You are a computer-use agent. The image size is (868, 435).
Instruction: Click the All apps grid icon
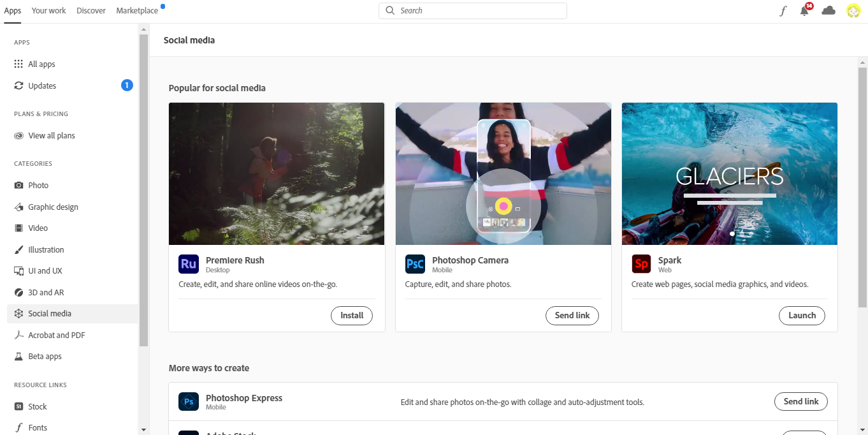(x=18, y=64)
